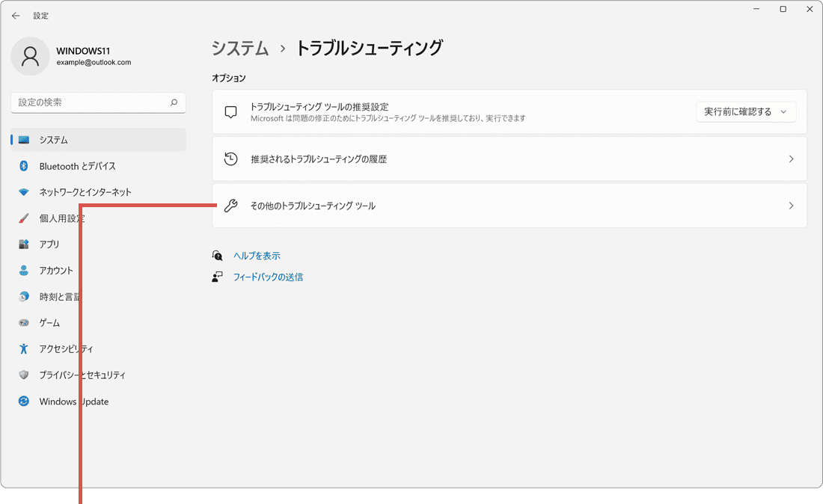Open その他のトラブルシューティング ツール
823x504 pixels.
[509, 206]
